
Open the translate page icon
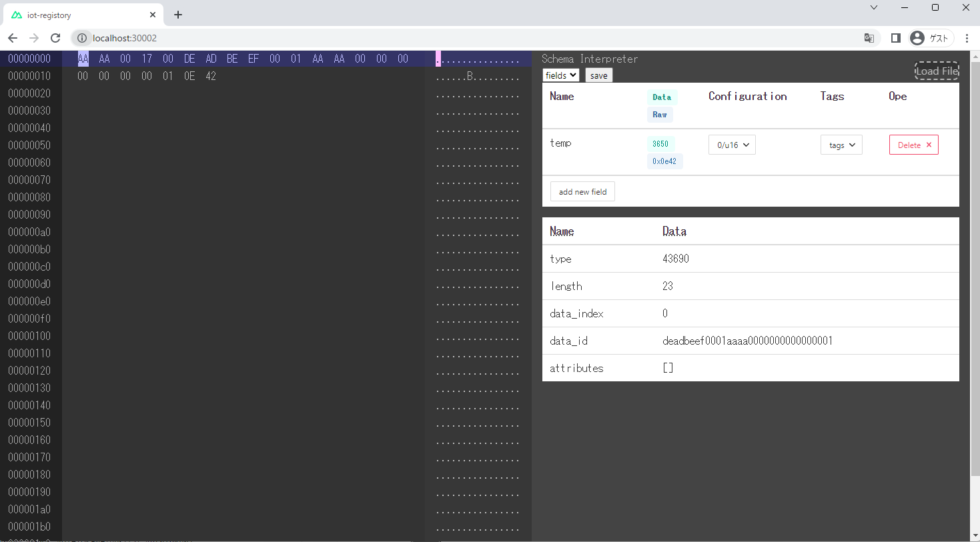[869, 38]
